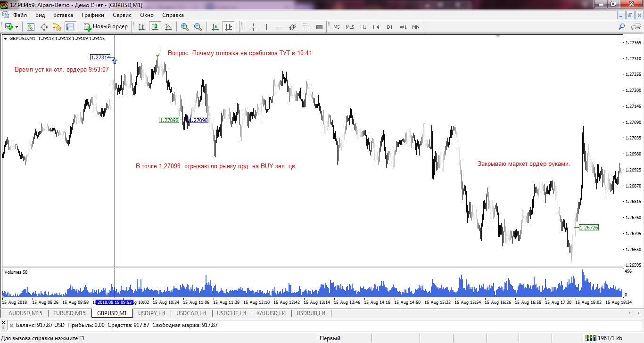
Task: Switch to the XAUUSD,H4 chart tab
Action: tap(271, 313)
